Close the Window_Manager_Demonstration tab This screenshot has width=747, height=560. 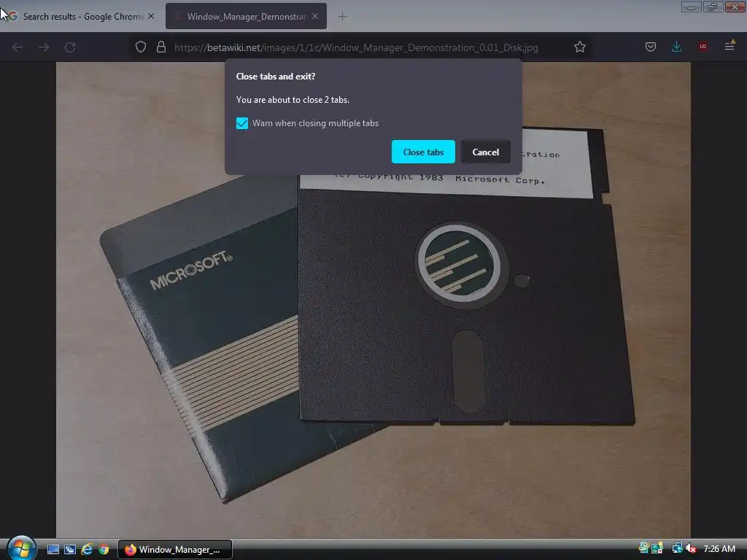315,16
